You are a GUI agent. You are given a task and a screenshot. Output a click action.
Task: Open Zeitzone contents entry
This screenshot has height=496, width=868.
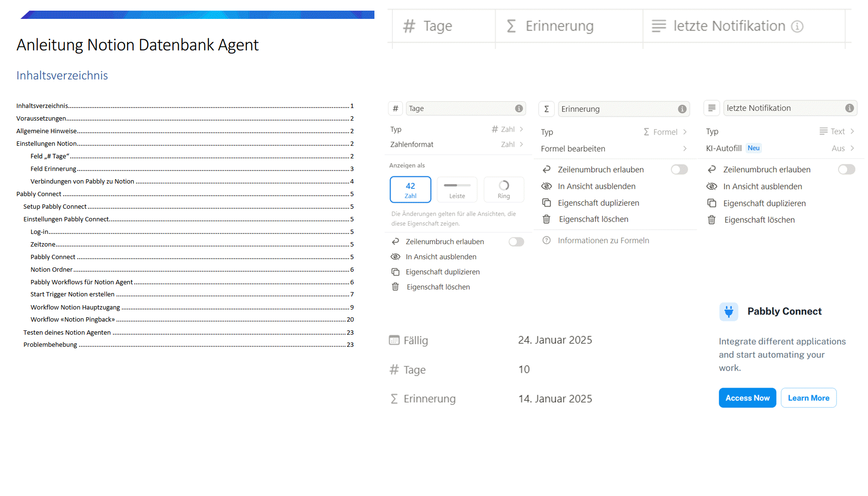point(192,245)
